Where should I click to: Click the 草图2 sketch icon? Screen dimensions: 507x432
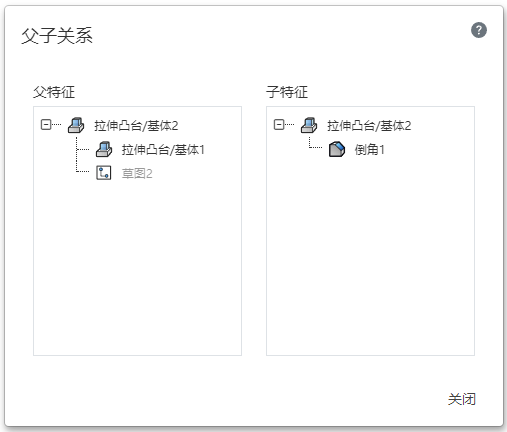point(104,173)
